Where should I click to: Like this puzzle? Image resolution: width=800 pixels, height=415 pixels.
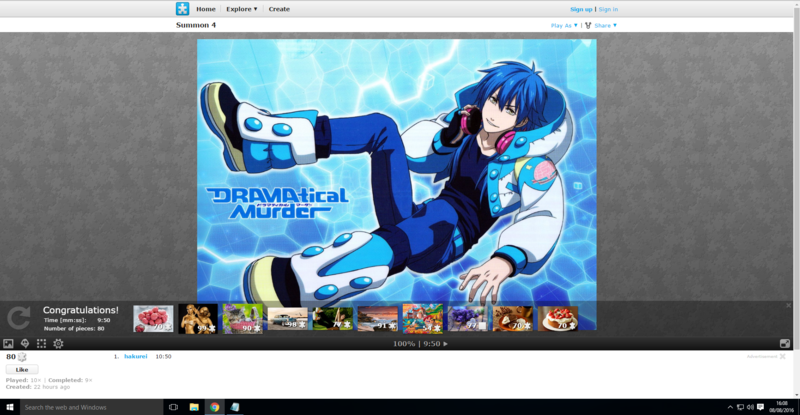point(22,370)
